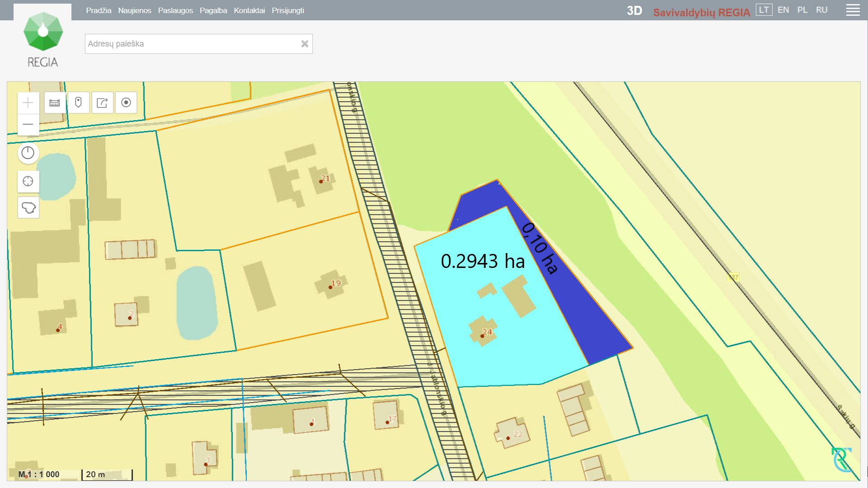Click the map zoom in plus button
Viewport: 868px width, 488px height.
[28, 103]
